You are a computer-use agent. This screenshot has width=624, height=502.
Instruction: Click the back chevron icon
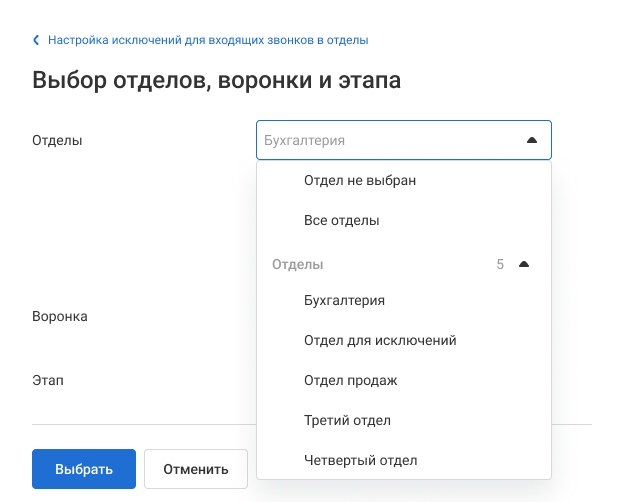pos(37,41)
